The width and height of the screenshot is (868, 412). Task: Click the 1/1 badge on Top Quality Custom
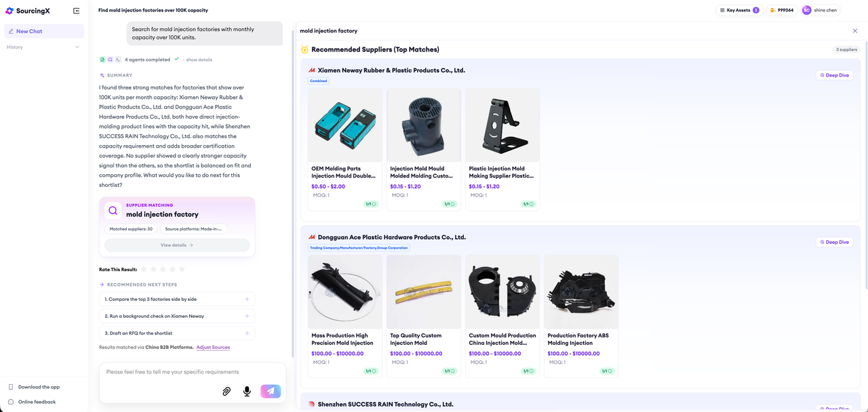[x=450, y=371]
